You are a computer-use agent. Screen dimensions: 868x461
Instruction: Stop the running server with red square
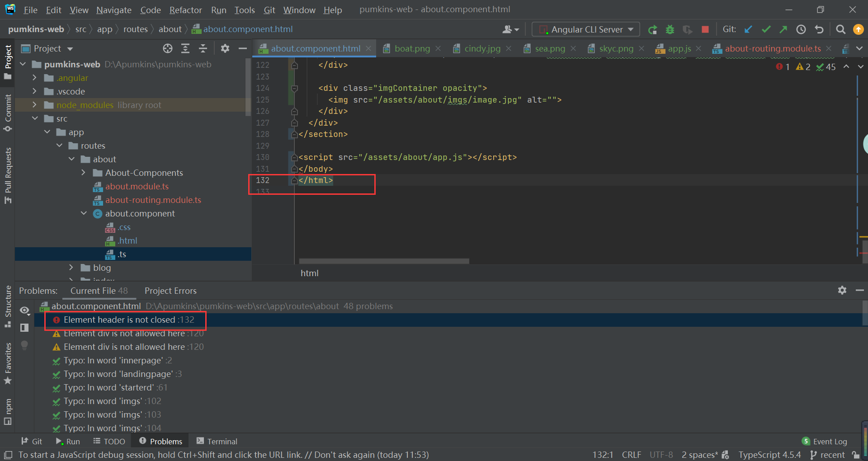point(705,29)
